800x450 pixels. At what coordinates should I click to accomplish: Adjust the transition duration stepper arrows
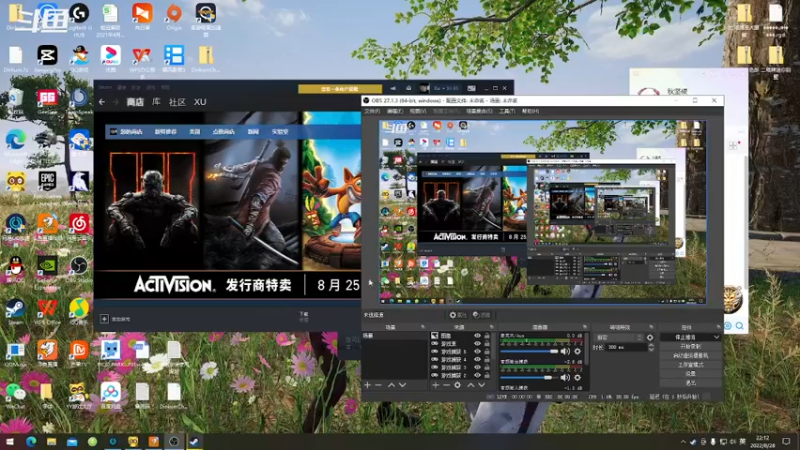click(x=651, y=347)
